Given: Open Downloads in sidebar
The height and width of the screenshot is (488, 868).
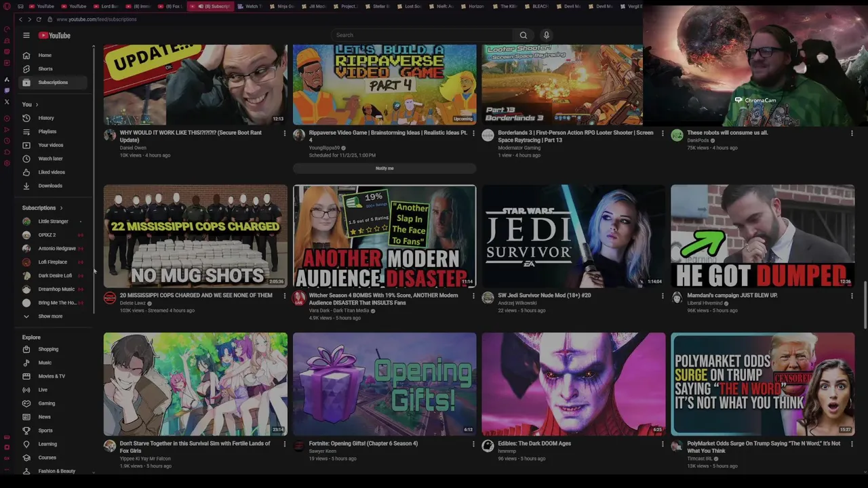Looking at the screenshot, I should (54, 186).
